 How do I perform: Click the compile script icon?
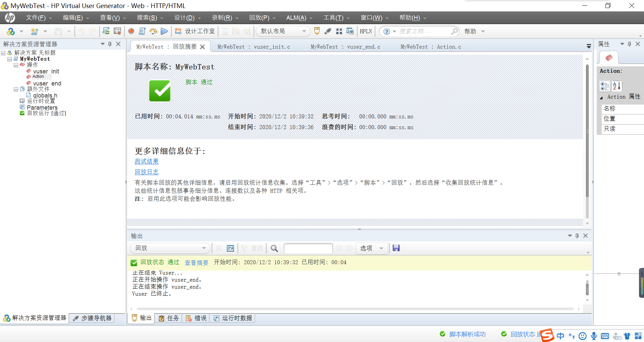[x=142, y=31]
